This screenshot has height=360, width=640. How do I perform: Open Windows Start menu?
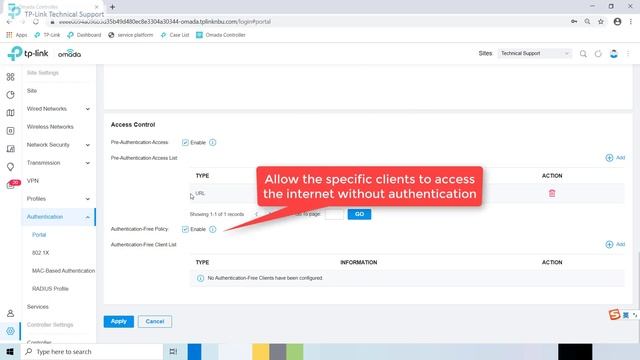point(10,351)
